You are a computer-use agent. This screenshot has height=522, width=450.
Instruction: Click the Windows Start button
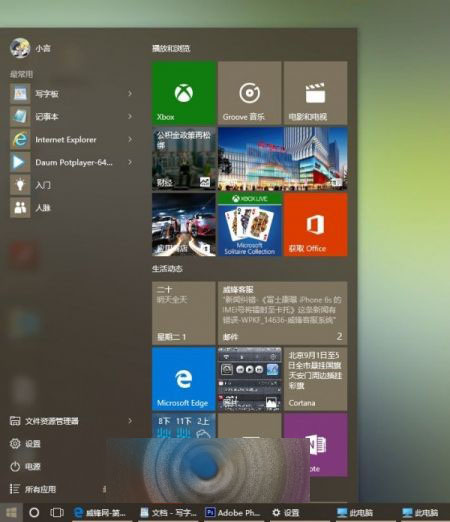pos(11,512)
